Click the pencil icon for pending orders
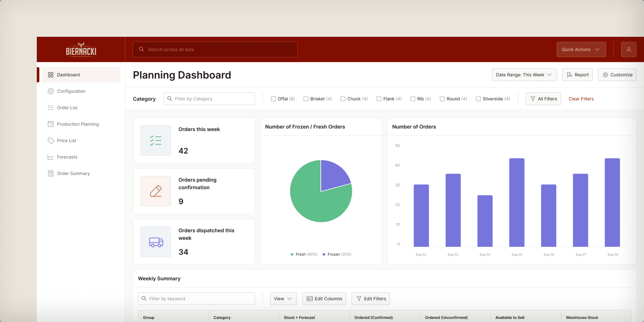644x322 pixels. coord(155,191)
